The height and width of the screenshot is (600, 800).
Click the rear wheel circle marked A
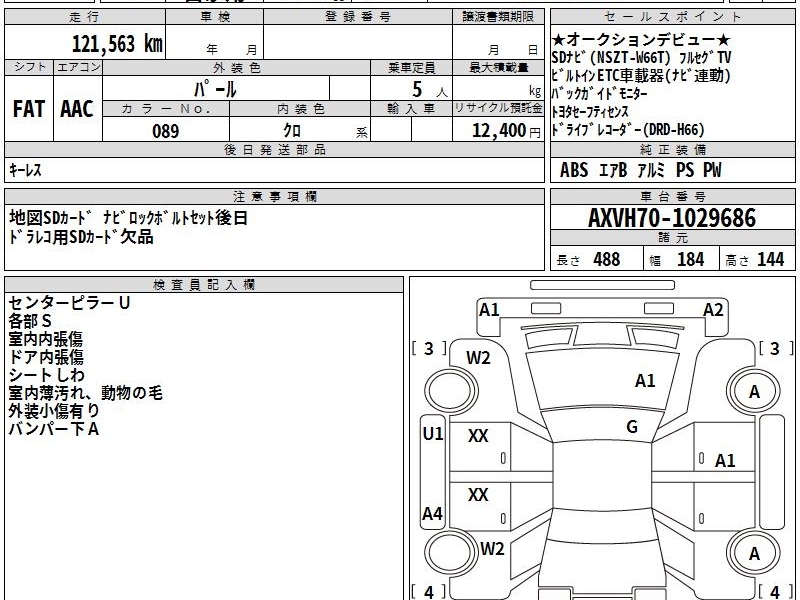point(754,554)
